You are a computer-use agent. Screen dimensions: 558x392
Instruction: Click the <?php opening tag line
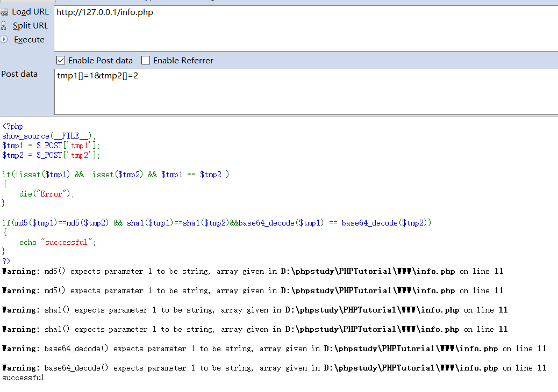pos(13,127)
